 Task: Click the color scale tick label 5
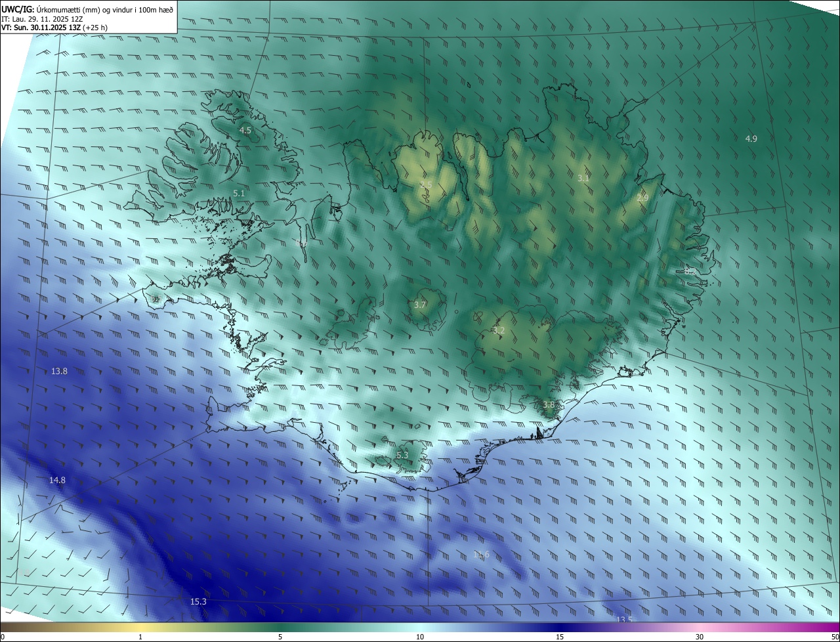click(x=280, y=637)
